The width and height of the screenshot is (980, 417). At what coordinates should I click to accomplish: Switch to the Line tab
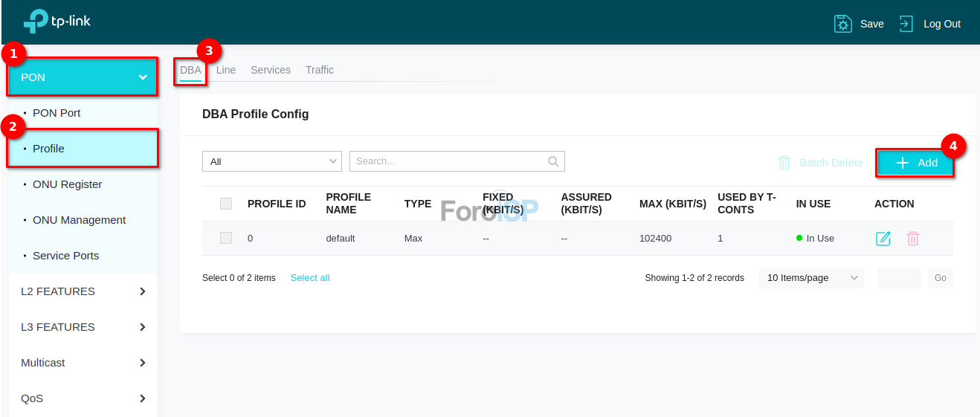(226, 70)
